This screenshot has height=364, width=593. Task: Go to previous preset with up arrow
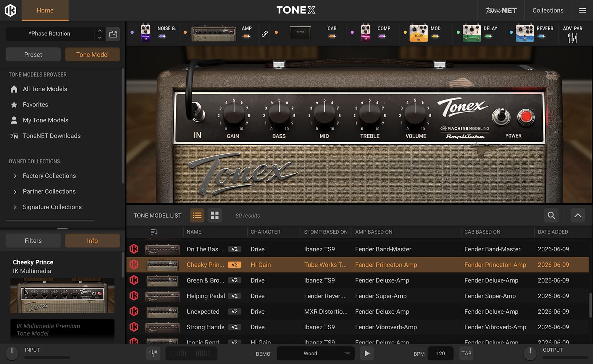pyautogui.click(x=100, y=31)
